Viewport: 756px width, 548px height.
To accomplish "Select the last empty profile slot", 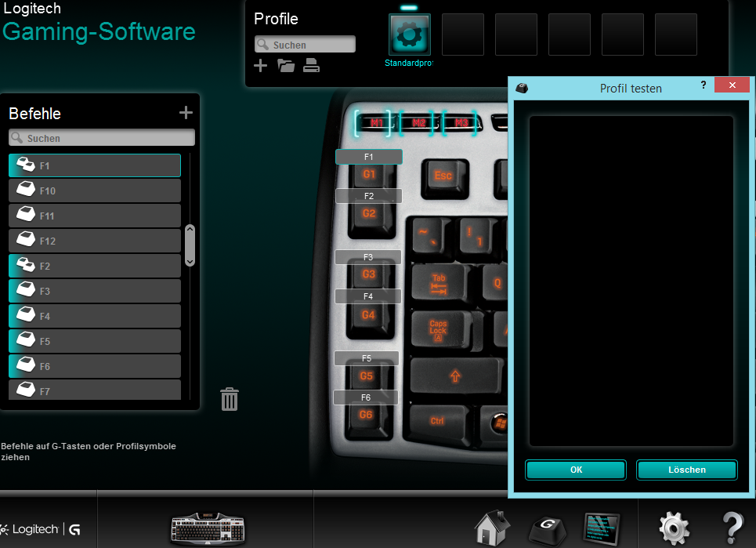I will click(676, 34).
